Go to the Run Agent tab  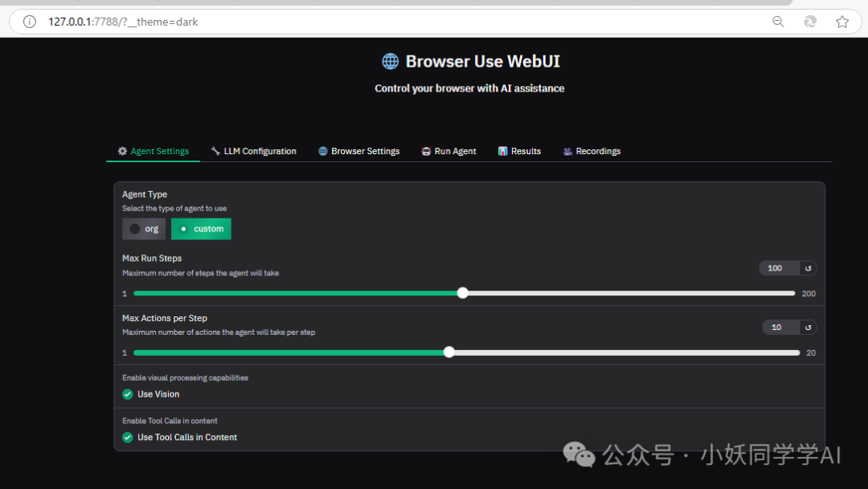[x=449, y=151]
